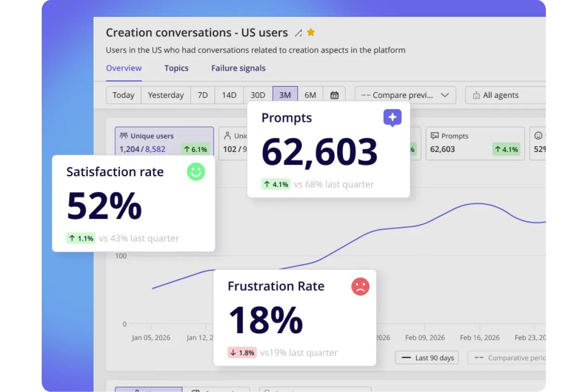
Task: Choose the 30D time range
Action: pyautogui.click(x=258, y=95)
